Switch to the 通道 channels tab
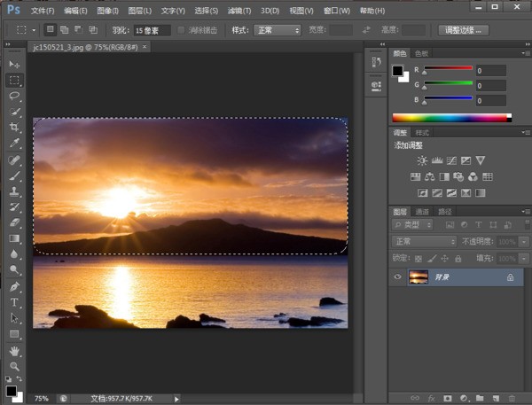Image resolution: width=532 pixels, height=405 pixels. [422, 212]
